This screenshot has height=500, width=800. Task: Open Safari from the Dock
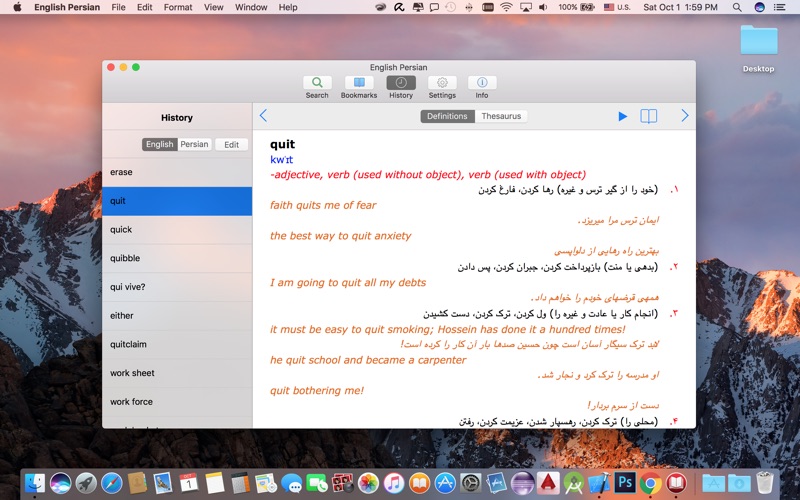[x=112, y=483]
